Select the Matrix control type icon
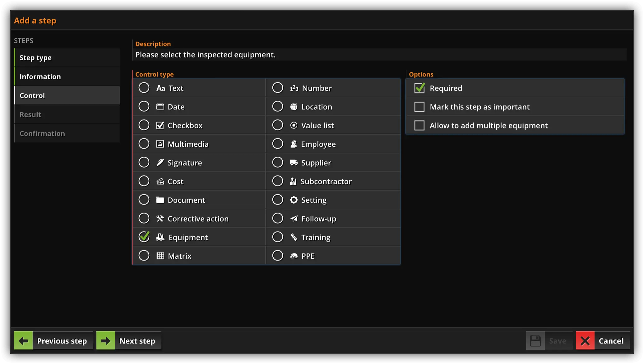Image resolution: width=644 pixels, height=364 pixels. (x=160, y=256)
